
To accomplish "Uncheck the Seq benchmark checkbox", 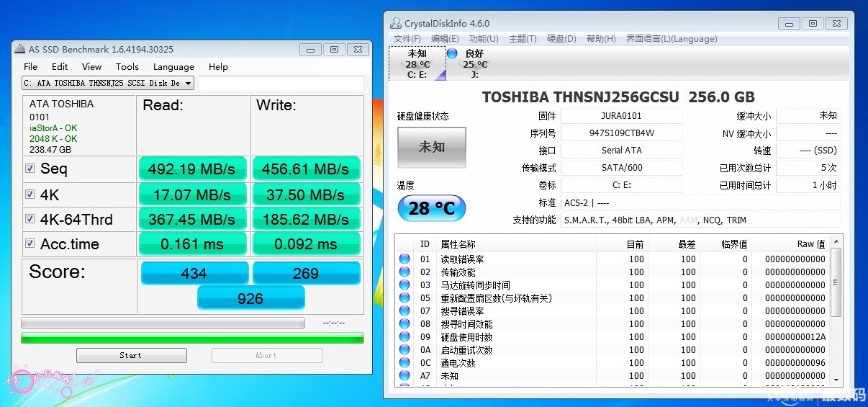I will (30, 169).
